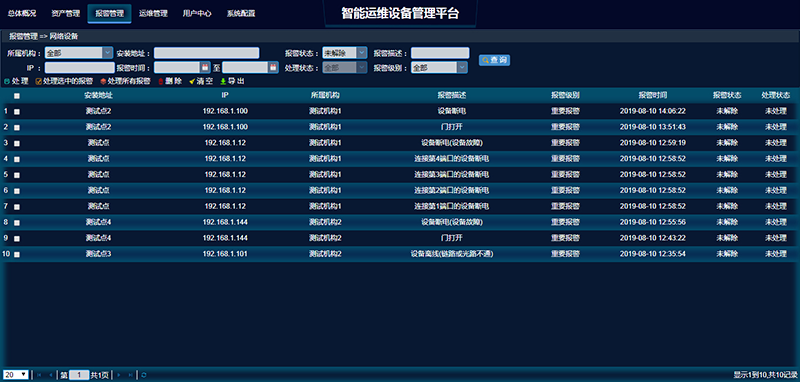
Task: Select the 报警管理 tab
Action: [x=110, y=14]
